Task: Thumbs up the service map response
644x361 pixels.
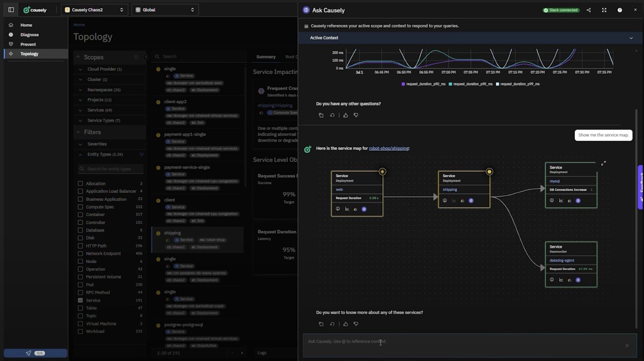Action: point(345,324)
